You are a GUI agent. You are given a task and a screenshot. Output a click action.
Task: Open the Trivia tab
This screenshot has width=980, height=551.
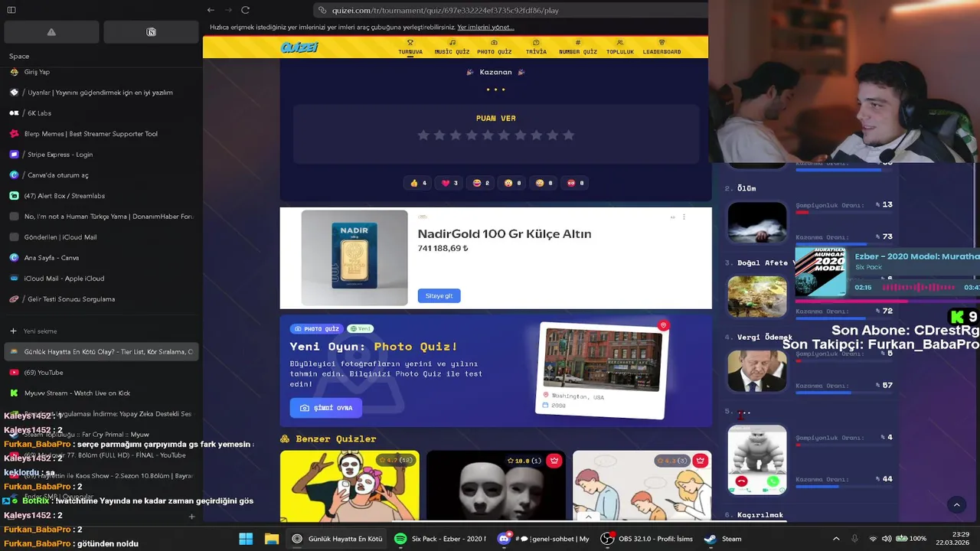click(536, 47)
